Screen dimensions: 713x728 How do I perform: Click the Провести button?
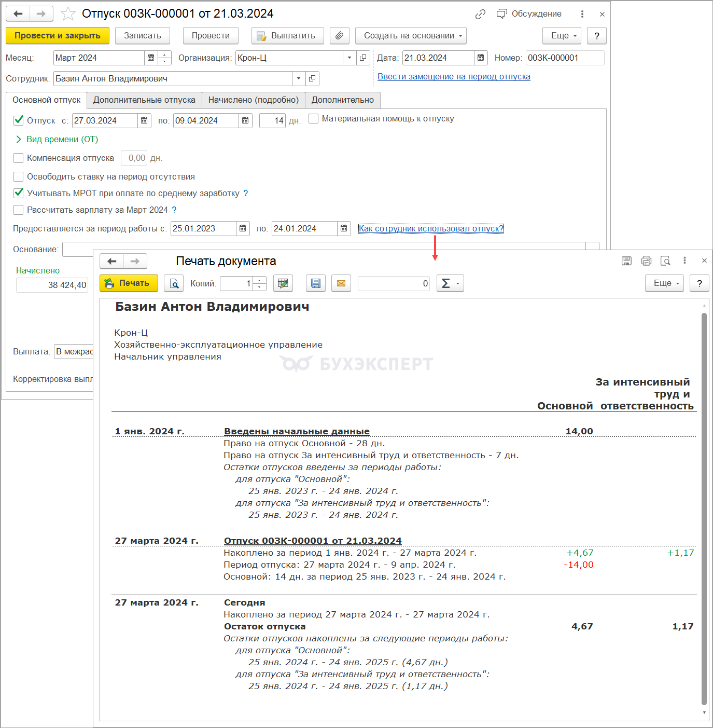click(211, 36)
